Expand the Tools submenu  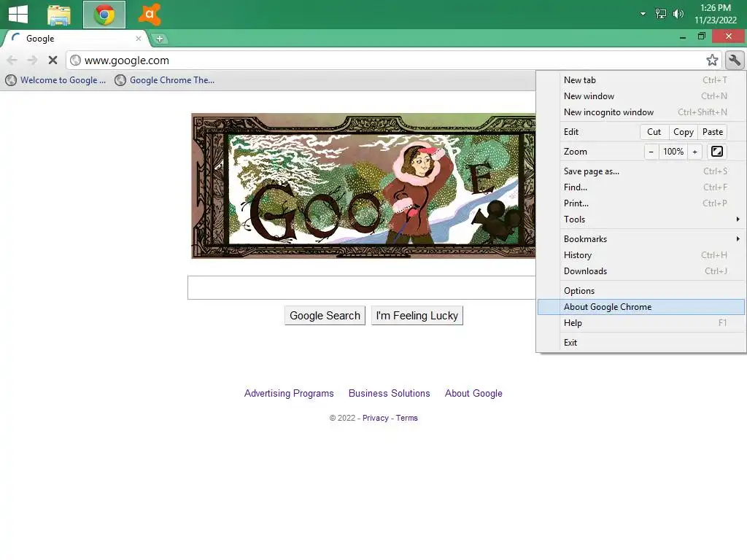click(x=641, y=219)
